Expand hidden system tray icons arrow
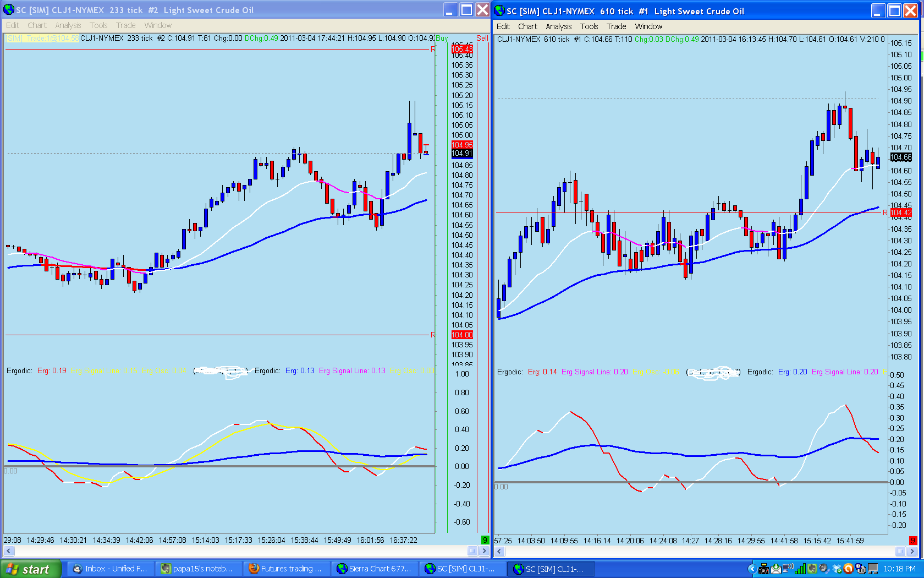The height and width of the screenshot is (578, 924). tap(752, 569)
